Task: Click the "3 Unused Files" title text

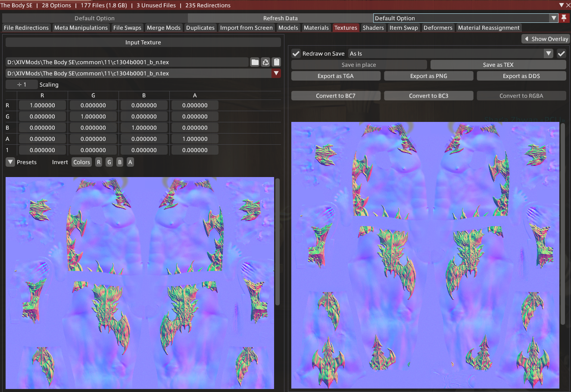Action: [x=156, y=5]
